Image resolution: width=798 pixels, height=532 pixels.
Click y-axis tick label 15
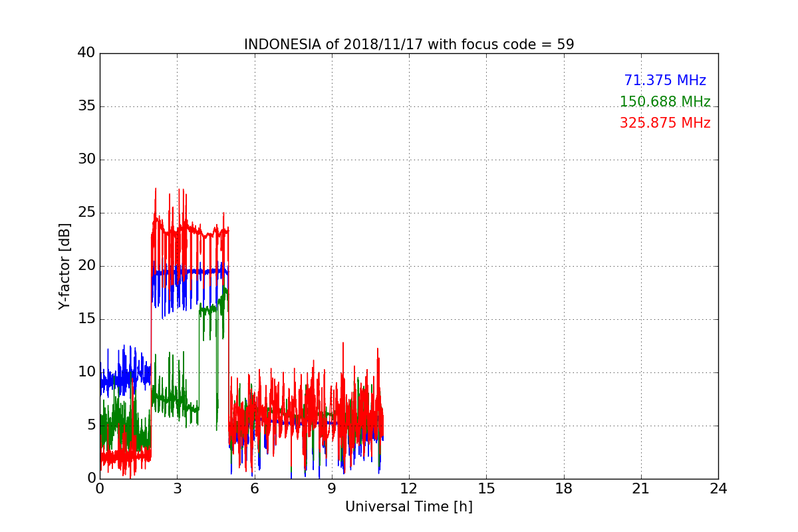pyautogui.click(x=86, y=319)
